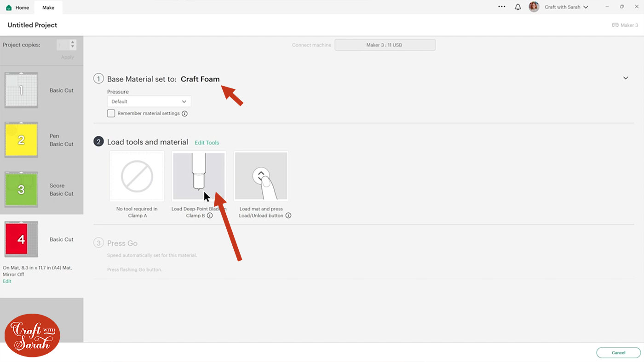Open the Pressure Default dropdown
Viewport: 644px width, 362px height.
[149, 101]
